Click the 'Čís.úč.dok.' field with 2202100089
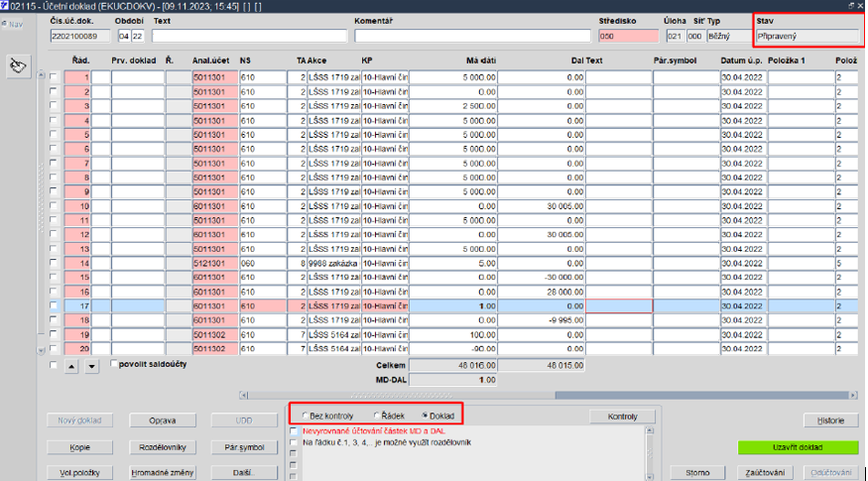Screen dimensions: 868x481 point(79,36)
